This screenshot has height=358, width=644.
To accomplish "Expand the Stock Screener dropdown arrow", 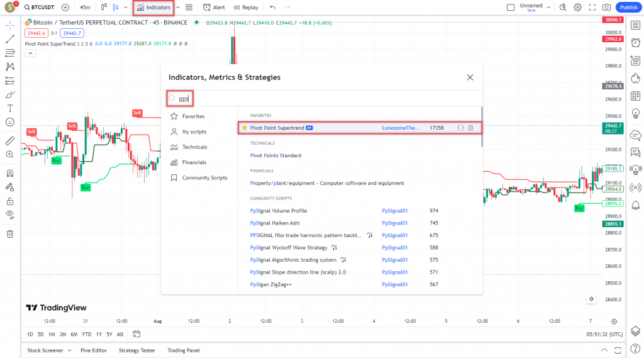I will pos(69,350).
